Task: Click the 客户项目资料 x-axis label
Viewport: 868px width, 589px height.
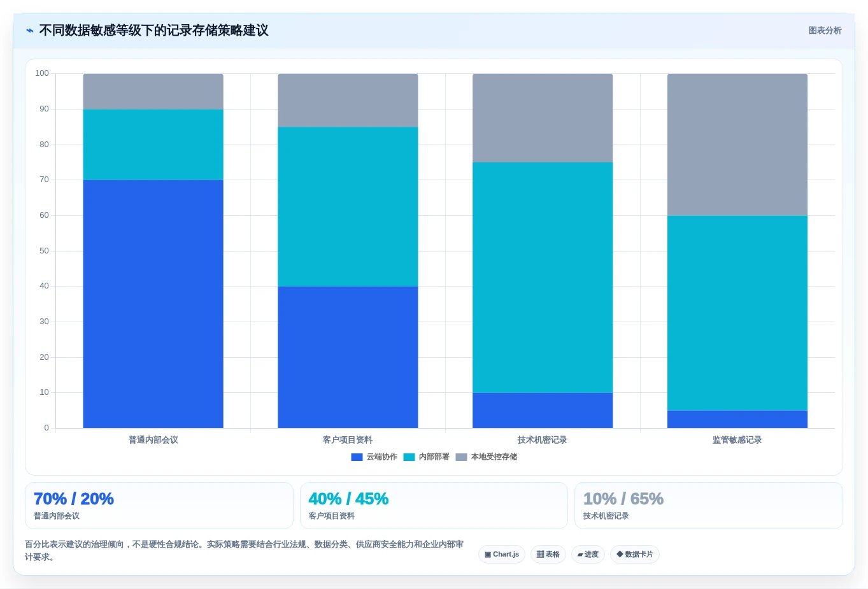Action: (348, 440)
